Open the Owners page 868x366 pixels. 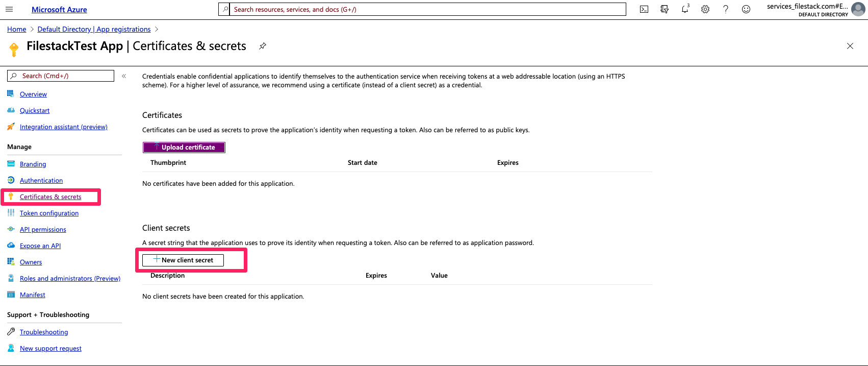pyautogui.click(x=31, y=262)
